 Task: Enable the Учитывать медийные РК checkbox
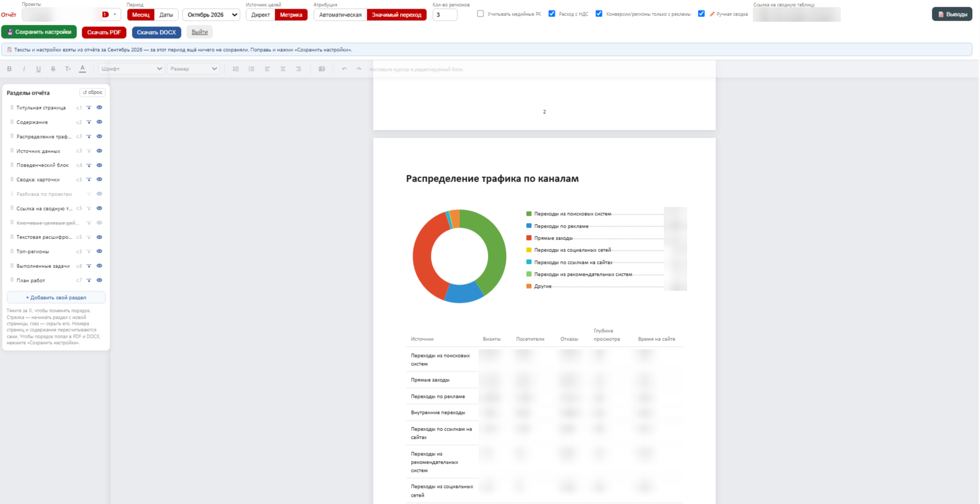tap(480, 14)
